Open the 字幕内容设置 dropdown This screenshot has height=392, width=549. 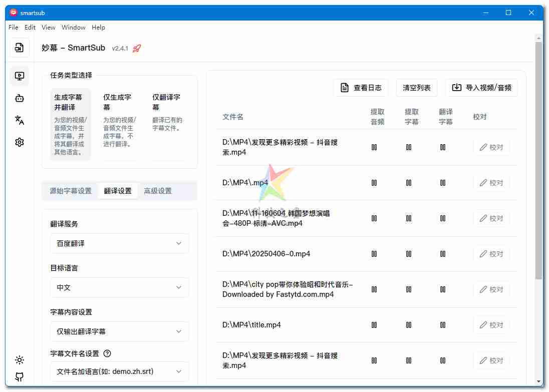click(119, 331)
